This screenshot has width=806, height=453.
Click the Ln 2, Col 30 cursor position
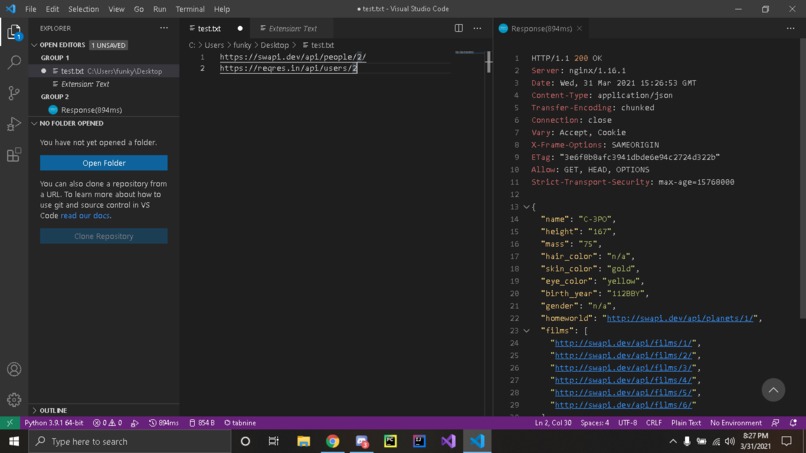pyautogui.click(x=553, y=423)
